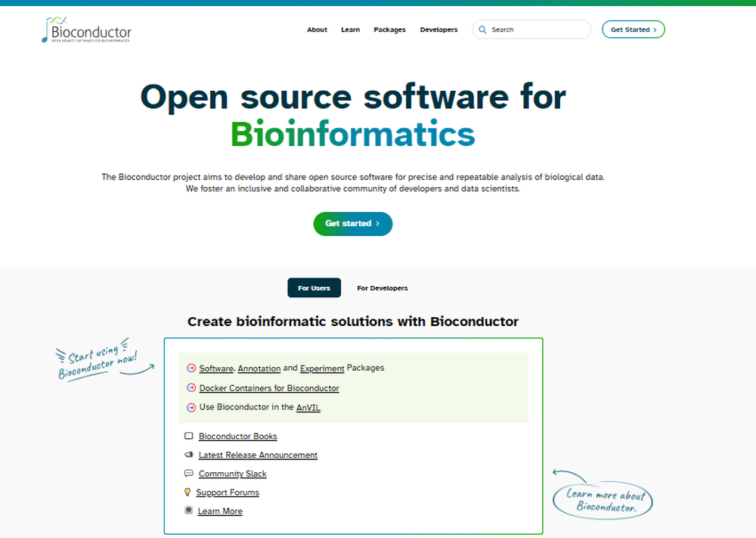Click arrow icon beside Software packages row
The height and width of the screenshot is (538, 756).
(191, 369)
